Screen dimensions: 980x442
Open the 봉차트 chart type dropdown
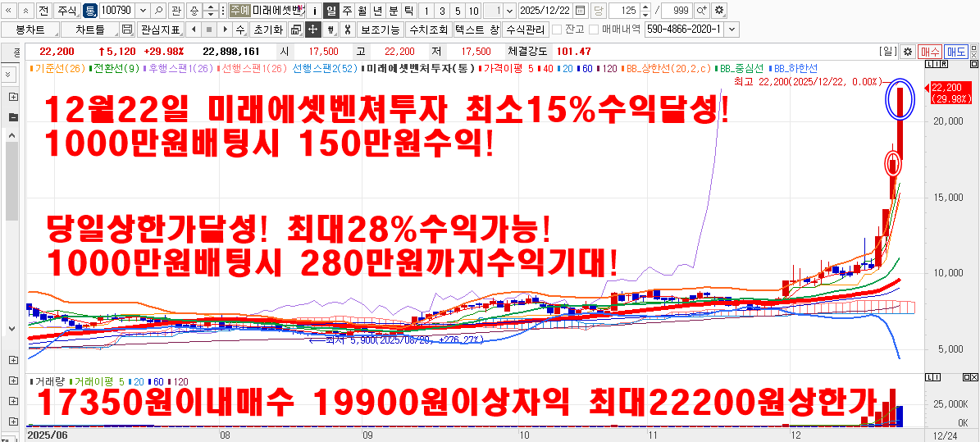(30, 30)
